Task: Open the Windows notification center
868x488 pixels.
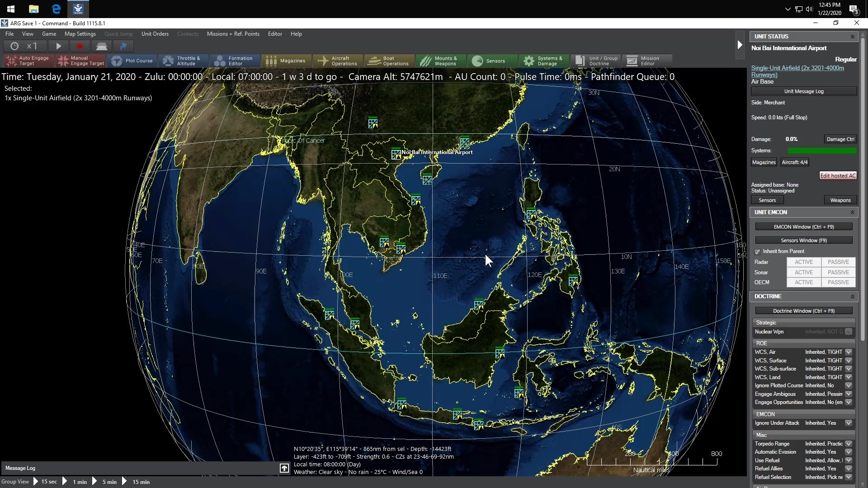Action: tap(854, 9)
